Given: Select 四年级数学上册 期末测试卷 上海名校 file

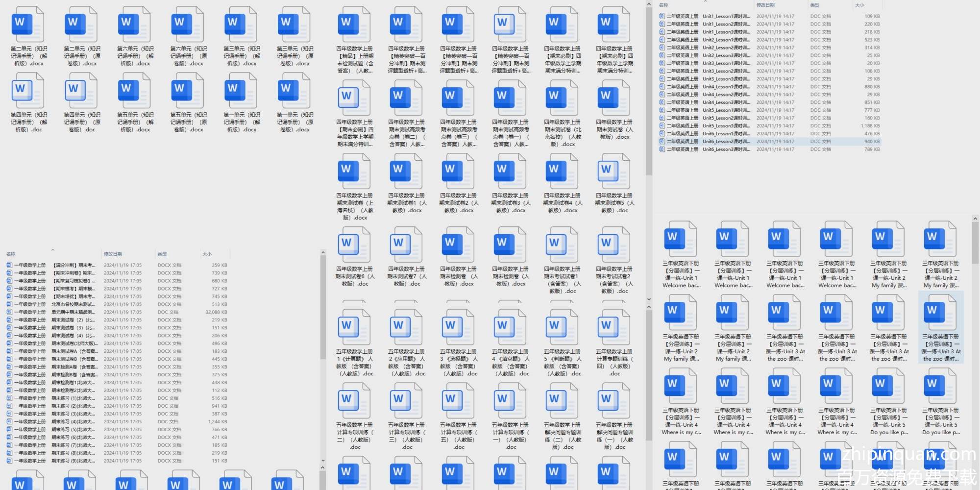Looking at the screenshot, I should [355, 171].
